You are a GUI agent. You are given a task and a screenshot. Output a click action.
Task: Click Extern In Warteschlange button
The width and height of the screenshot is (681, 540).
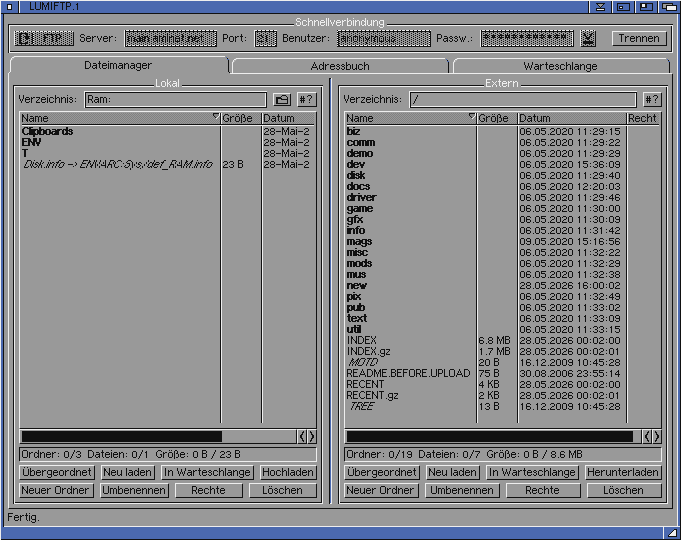pyautogui.click(x=532, y=472)
